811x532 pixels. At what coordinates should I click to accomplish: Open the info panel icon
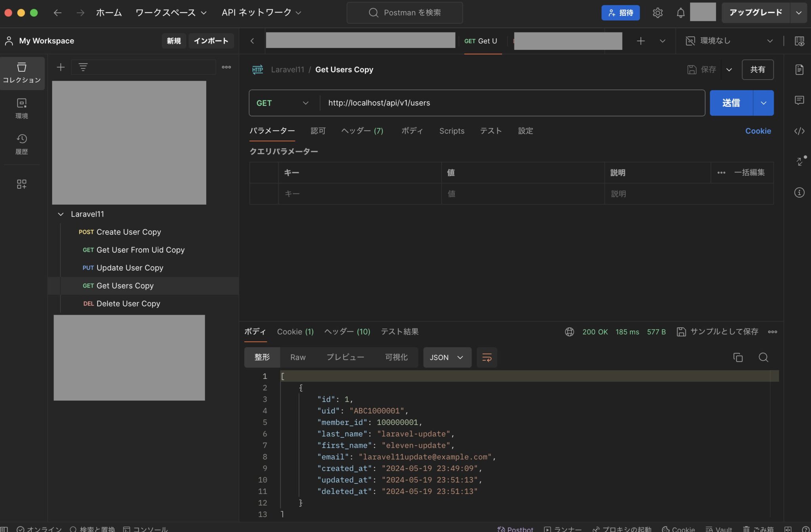800,192
